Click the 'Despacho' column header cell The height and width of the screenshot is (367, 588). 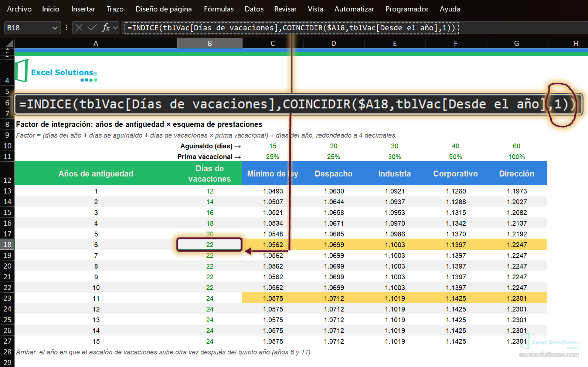tap(333, 174)
